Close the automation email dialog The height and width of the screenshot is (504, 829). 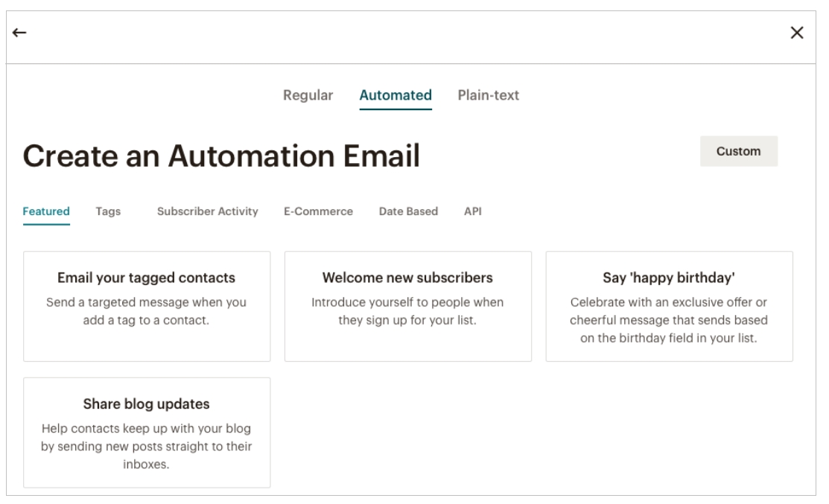[796, 34]
